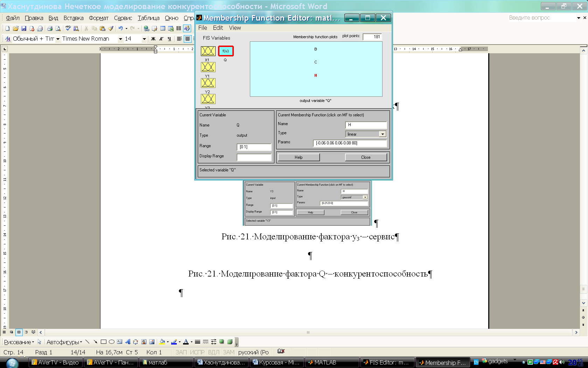Undo last action with the blue arrow
Viewport: 588px width, 368px height.
120,28
